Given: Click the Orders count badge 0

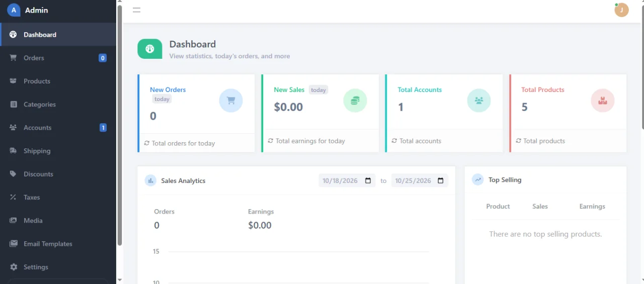Looking at the screenshot, I should coord(103,58).
